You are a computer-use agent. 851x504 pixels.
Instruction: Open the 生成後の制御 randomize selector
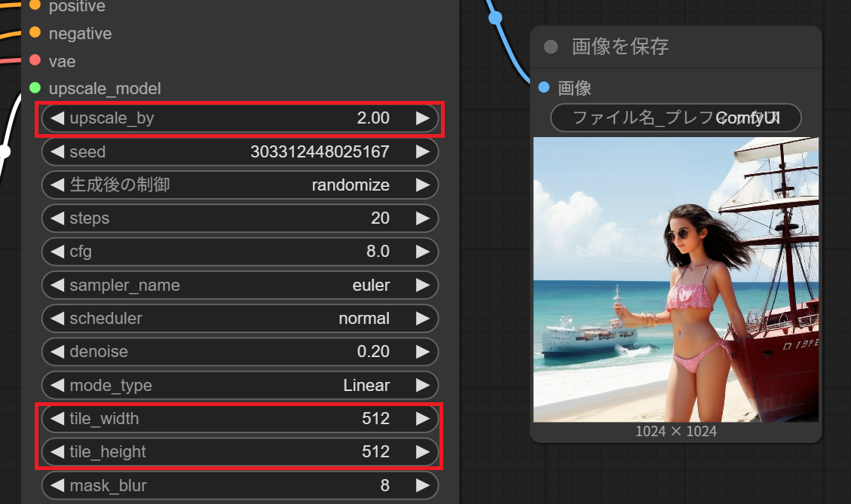240,185
